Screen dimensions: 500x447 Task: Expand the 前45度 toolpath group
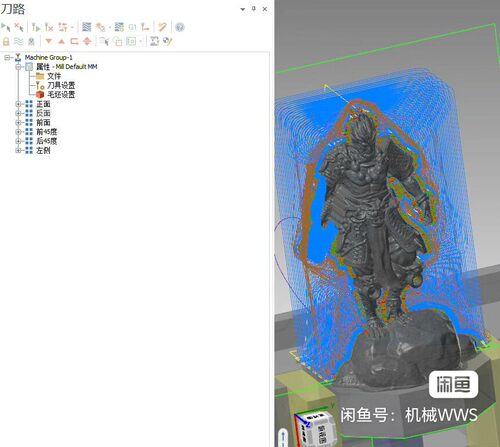coord(19,132)
